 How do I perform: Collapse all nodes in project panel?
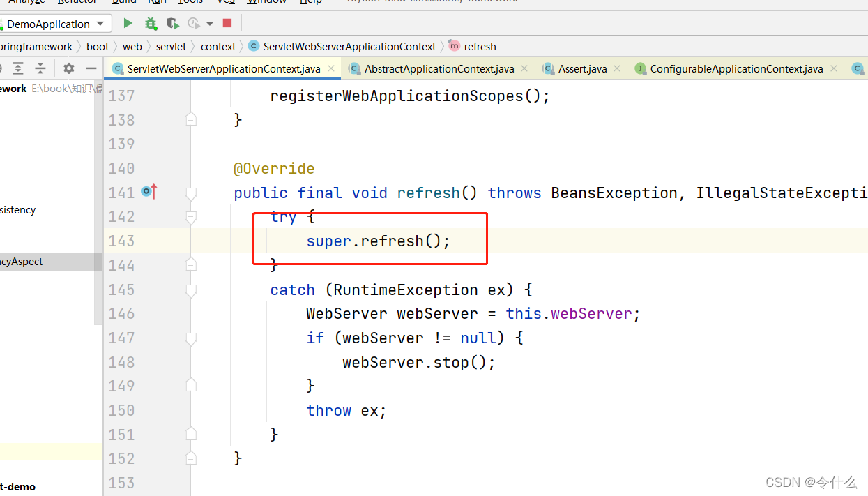pos(40,68)
